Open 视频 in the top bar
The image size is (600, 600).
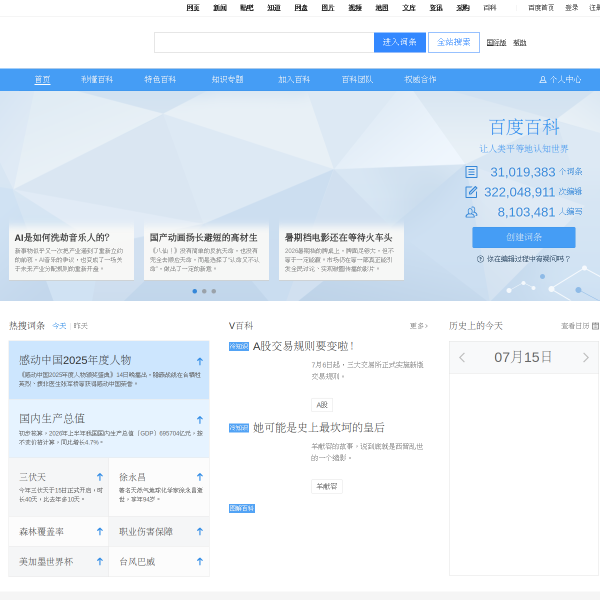[x=355, y=8]
